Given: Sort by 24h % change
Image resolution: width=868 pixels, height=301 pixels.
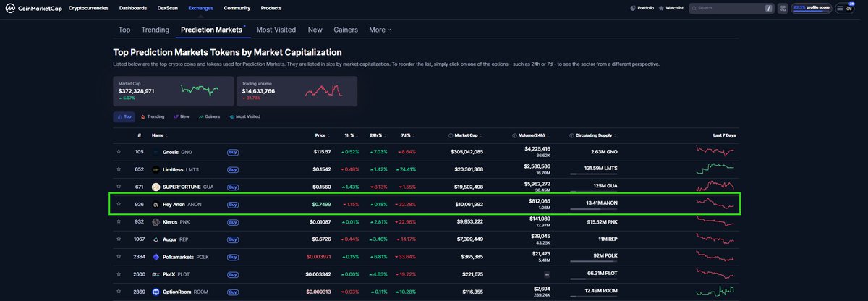Looking at the screenshot, I should pyautogui.click(x=378, y=135).
